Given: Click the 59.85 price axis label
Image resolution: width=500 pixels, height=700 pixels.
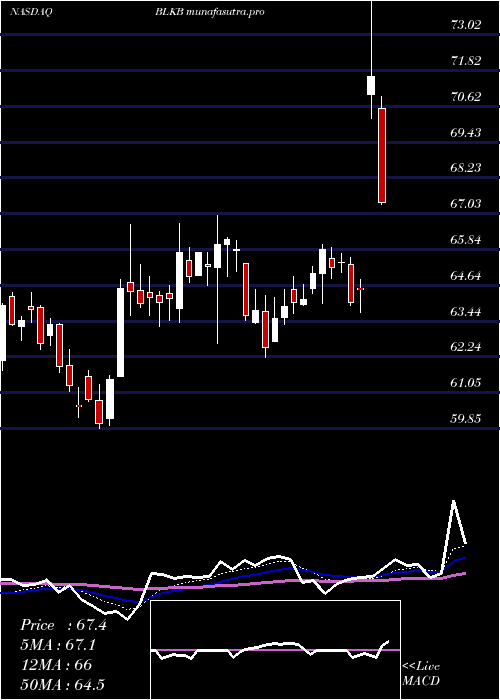Looking at the screenshot, I should [x=466, y=419].
